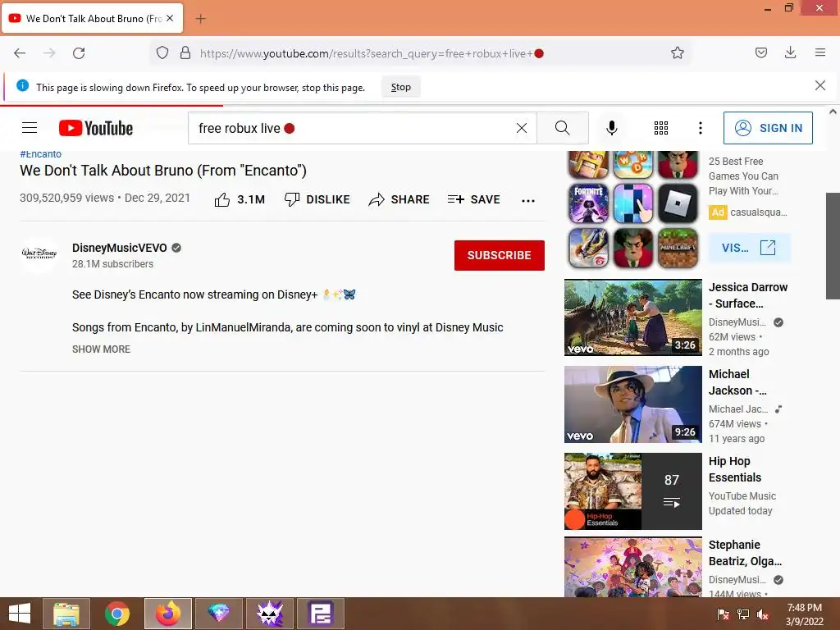This screenshot has height=630, width=840.
Task: Click the Fortnite game icon in ad
Action: [588, 203]
